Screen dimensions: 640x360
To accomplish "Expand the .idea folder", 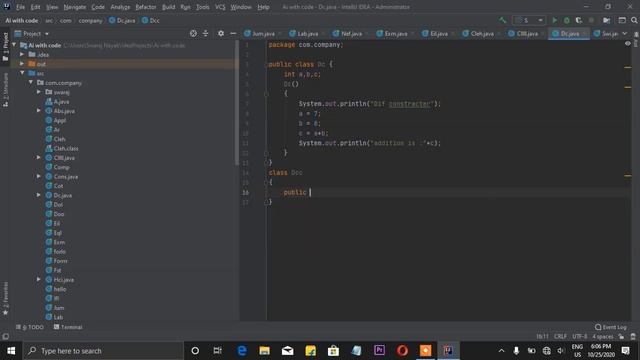I will pos(22,54).
